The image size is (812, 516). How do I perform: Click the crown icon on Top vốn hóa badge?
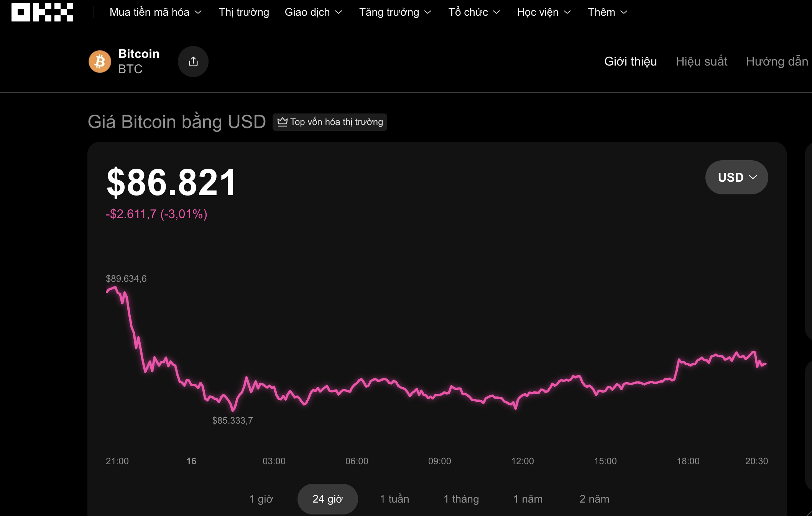pyautogui.click(x=283, y=122)
